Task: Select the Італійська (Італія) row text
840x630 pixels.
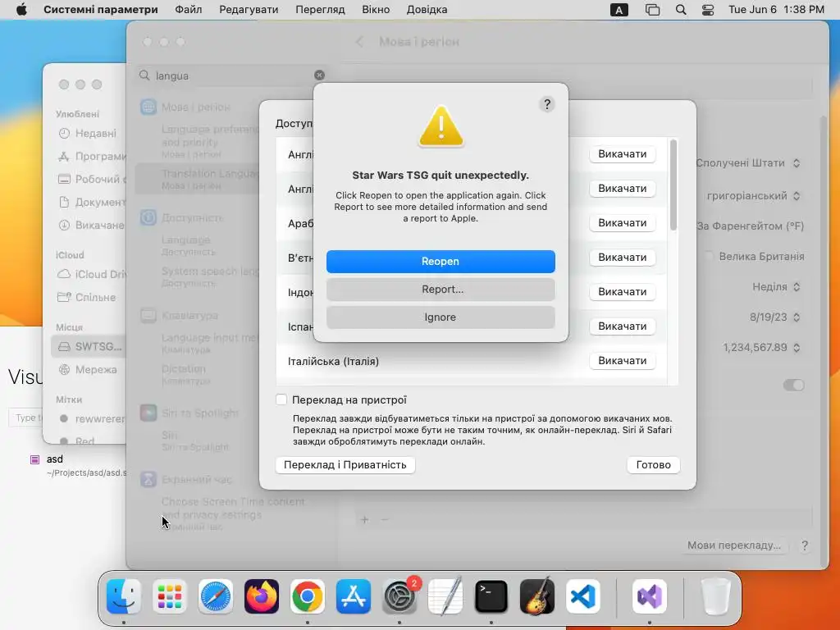Action: click(x=333, y=362)
